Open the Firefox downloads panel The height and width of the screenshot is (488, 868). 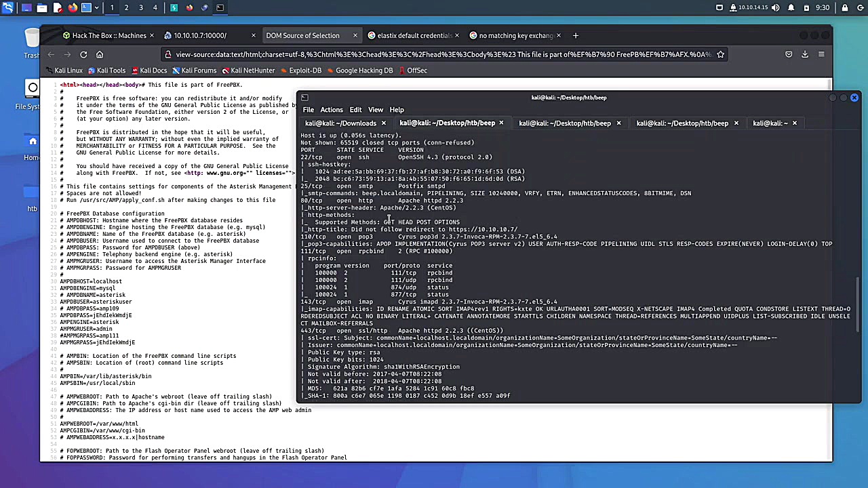[x=805, y=54]
